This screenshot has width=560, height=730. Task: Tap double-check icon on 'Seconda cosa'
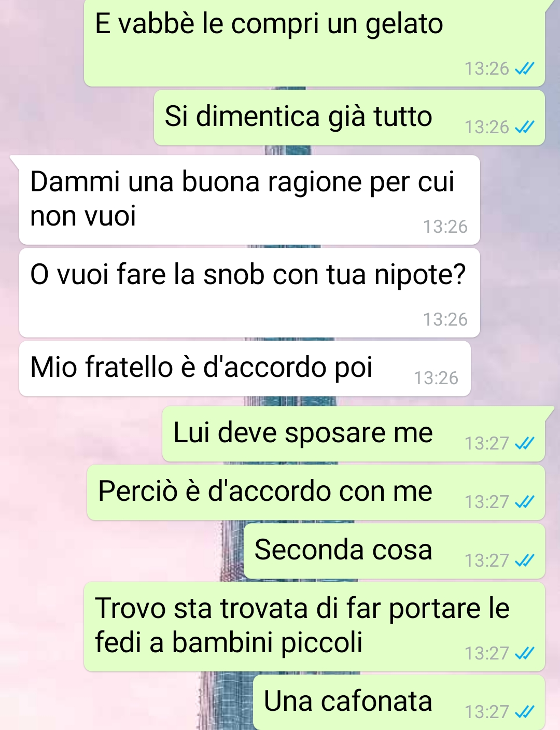pyautogui.click(x=524, y=560)
